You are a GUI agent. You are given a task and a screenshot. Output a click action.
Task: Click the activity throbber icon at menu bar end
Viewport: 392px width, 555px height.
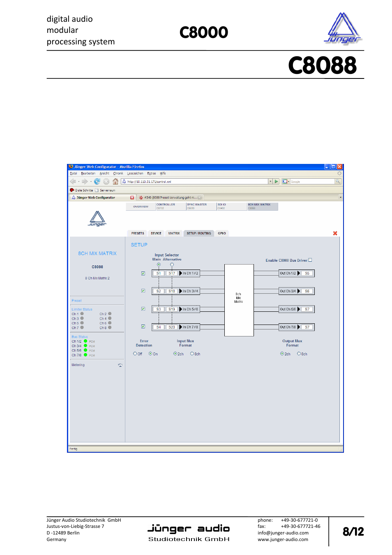click(339, 173)
